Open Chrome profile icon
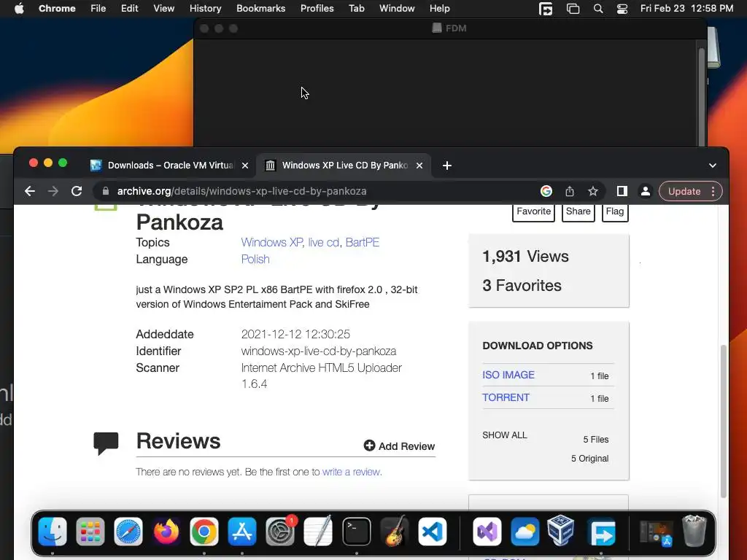Image resolution: width=747 pixels, height=560 pixels. pyautogui.click(x=645, y=192)
